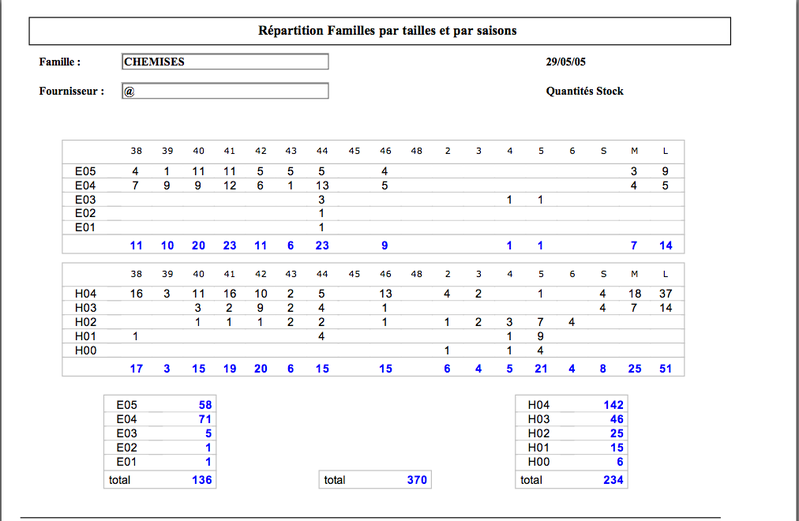Click the H00 summary total 6

click(x=620, y=462)
